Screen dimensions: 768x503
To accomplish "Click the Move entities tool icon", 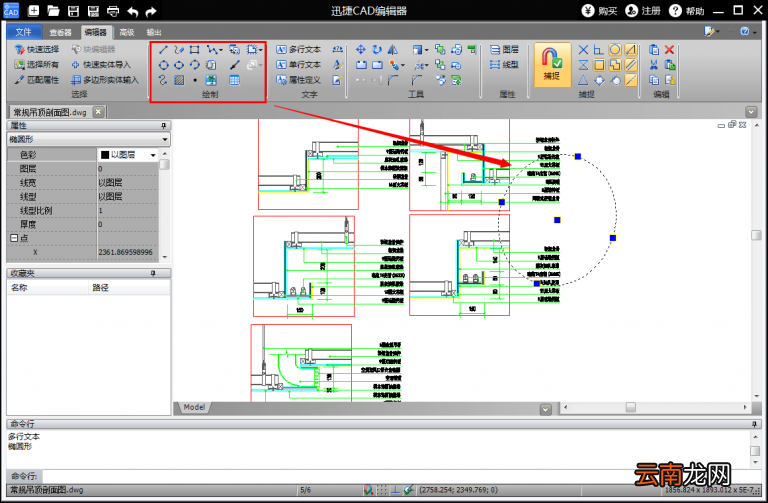I will (361, 49).
